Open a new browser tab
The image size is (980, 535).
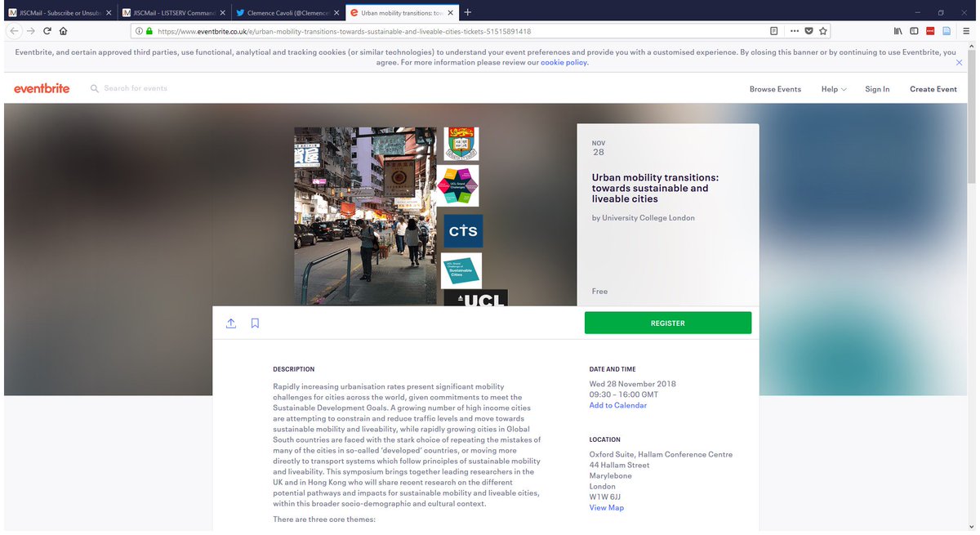coord(467,12)
